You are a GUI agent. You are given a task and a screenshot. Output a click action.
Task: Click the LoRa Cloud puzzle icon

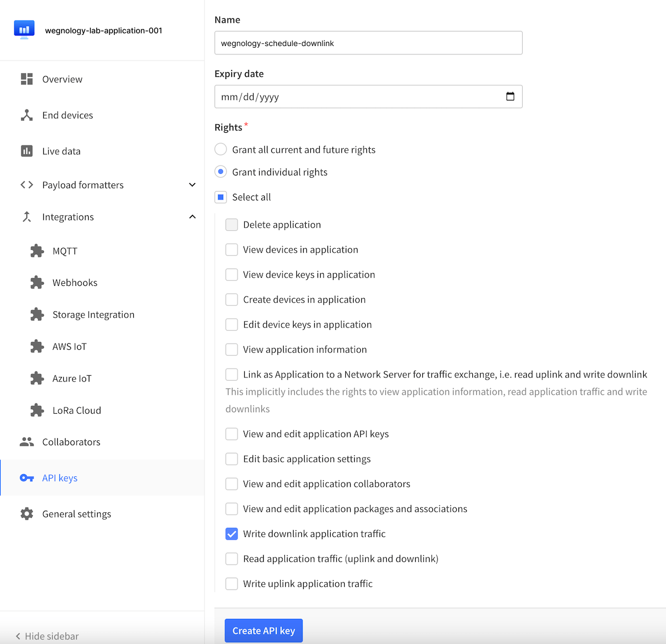pyautogui.click(x=37, y=410)
